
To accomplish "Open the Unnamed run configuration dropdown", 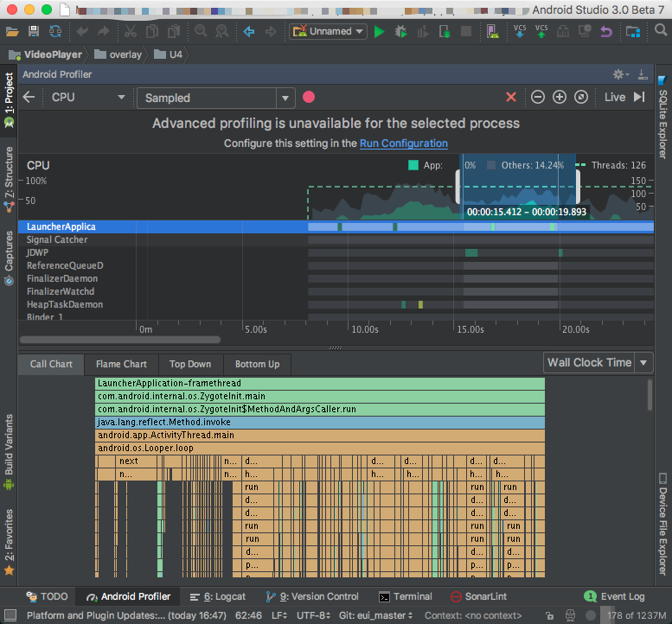I will click(328, 31).
